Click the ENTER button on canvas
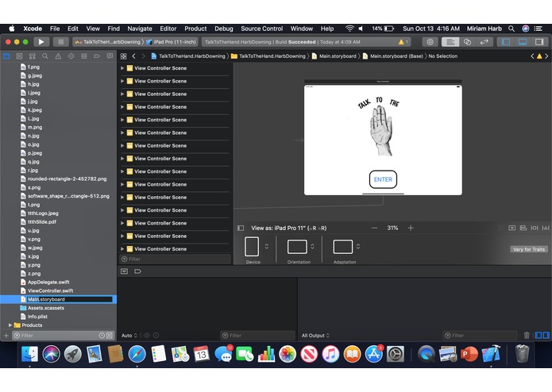 [383, 179]
